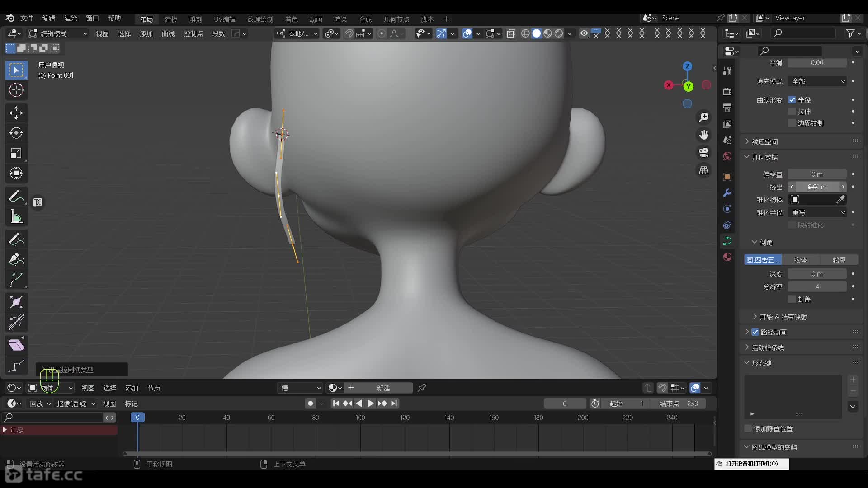Switch to wireframe viewport shading

(525, 33)
